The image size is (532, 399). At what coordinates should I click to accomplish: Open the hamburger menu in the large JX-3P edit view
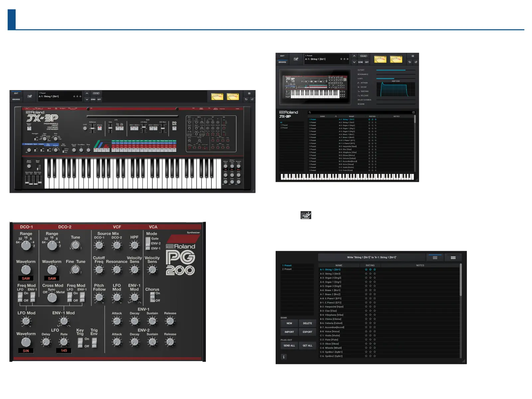tap(249, 93)
